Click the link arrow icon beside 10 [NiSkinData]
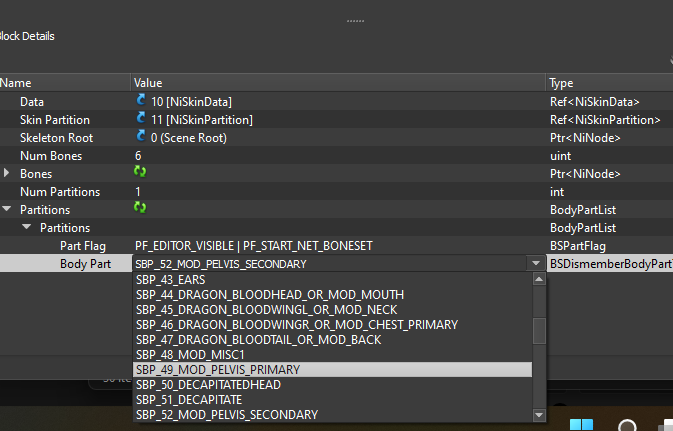 click(x=141, y=100)
